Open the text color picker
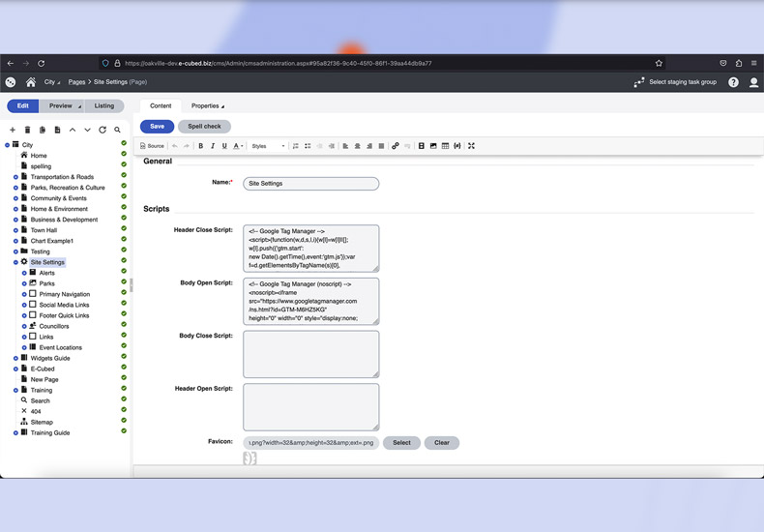 click(x=239, y=146)
